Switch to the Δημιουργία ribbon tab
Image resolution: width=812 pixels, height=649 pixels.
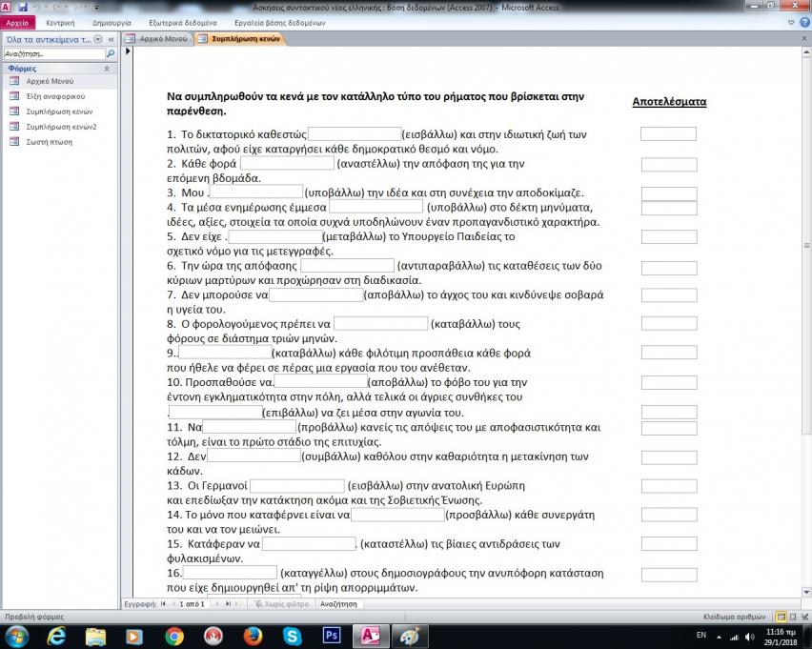[x=112, y=23]
